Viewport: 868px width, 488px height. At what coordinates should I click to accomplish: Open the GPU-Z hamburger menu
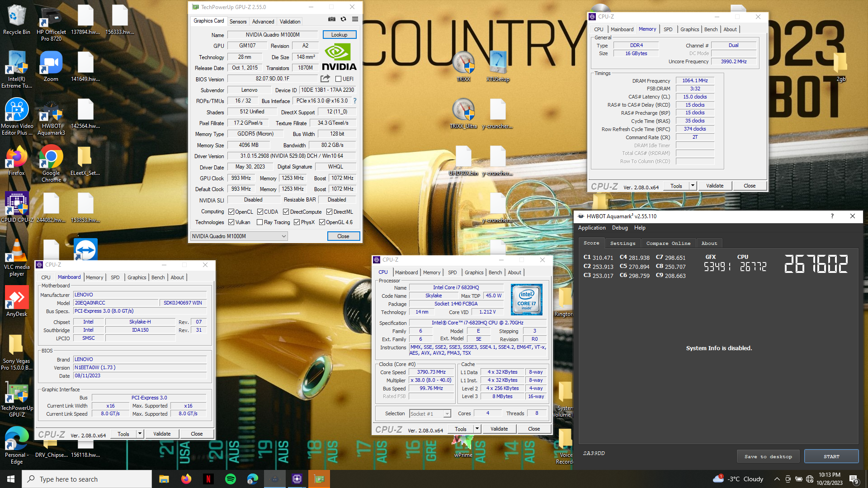pyautogui.click(x=355, y=19)
